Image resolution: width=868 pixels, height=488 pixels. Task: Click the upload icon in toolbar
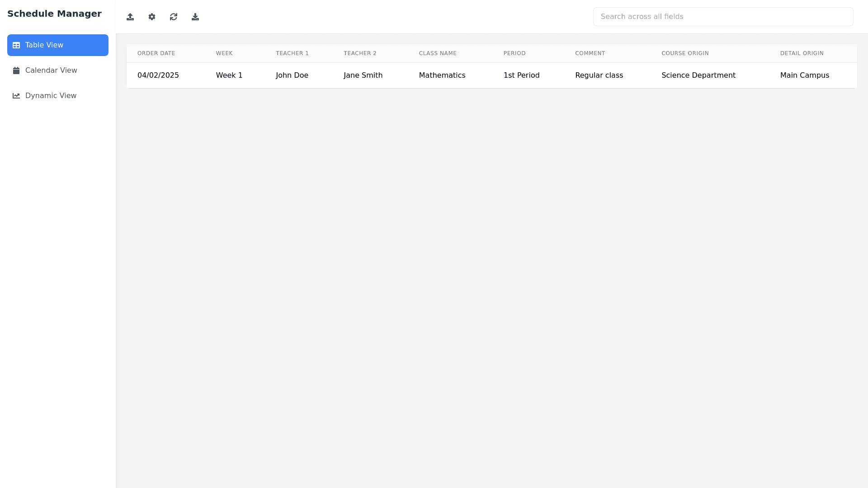point(130,17)
